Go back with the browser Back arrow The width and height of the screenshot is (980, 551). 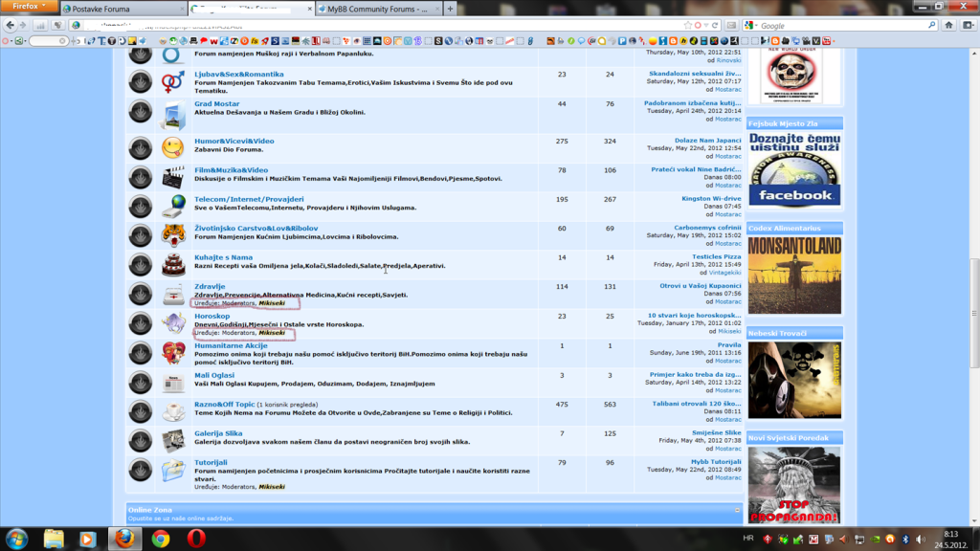(x=10, y=26)
